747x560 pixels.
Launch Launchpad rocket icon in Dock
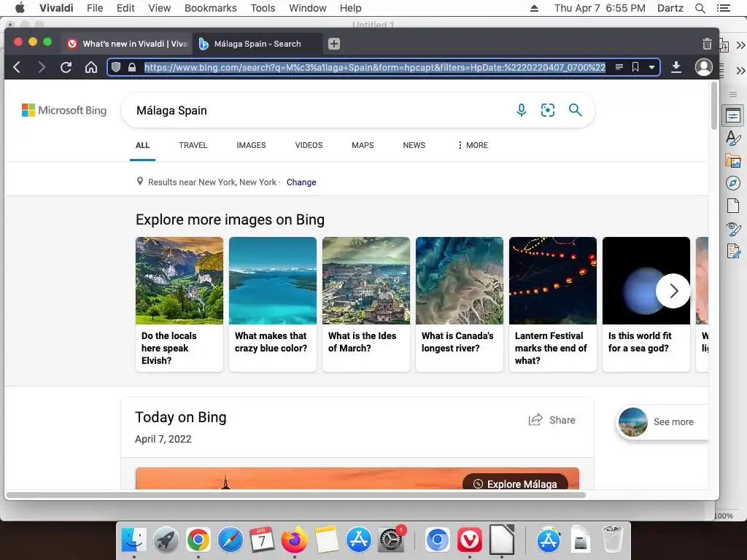[x=166, y=540]
